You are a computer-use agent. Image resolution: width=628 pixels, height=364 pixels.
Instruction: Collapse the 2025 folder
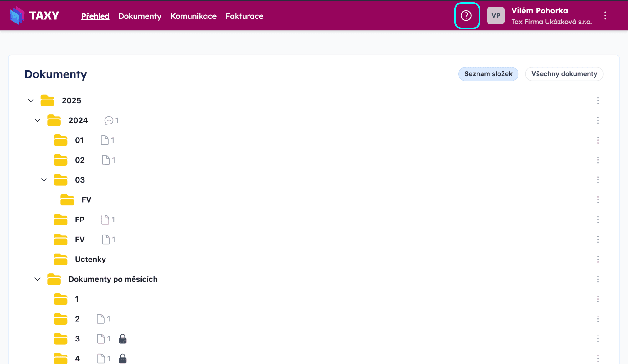[x=31, y=100]
